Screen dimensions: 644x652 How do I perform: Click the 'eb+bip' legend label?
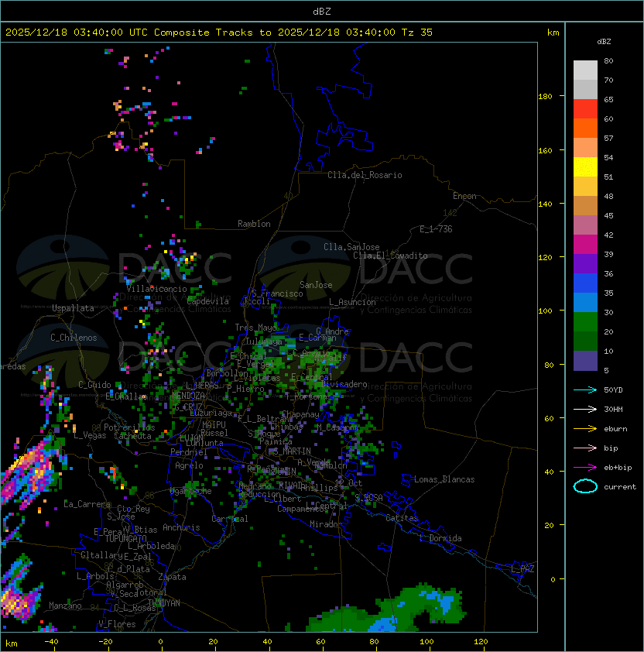(x=618, y=468)
